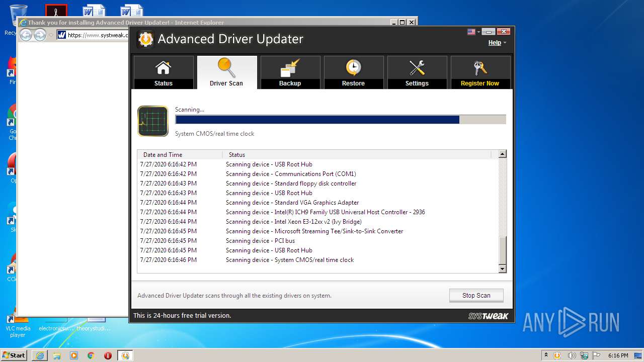Select row System CMOS/real time clock in log
Screen dimensions: 644x362
(318, 260)
